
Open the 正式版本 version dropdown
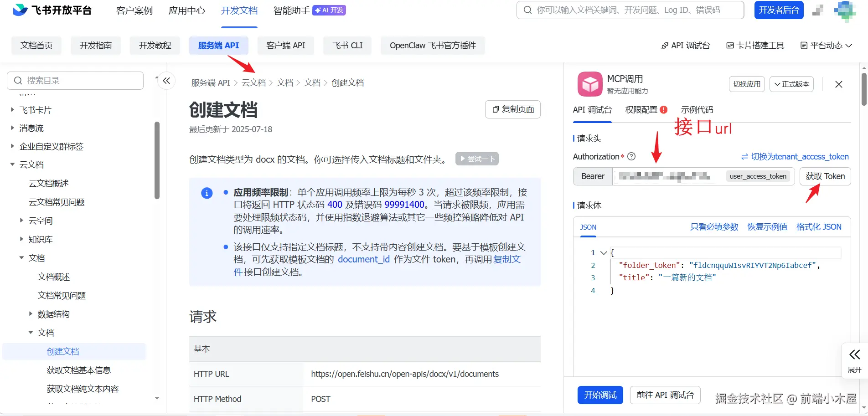pos(791,84)
